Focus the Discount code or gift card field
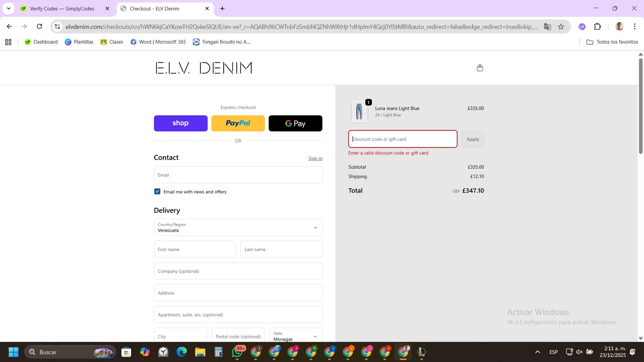The image size is (644, 362). [403, 139]
